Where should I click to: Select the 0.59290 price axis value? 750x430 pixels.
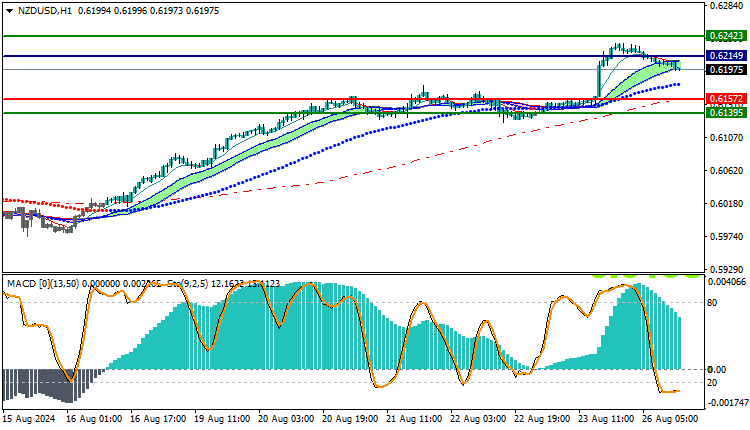tap(727, 270)
